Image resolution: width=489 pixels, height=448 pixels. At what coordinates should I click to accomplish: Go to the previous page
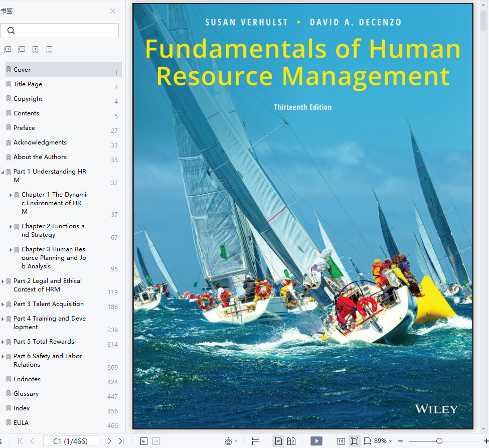point(32,441)
